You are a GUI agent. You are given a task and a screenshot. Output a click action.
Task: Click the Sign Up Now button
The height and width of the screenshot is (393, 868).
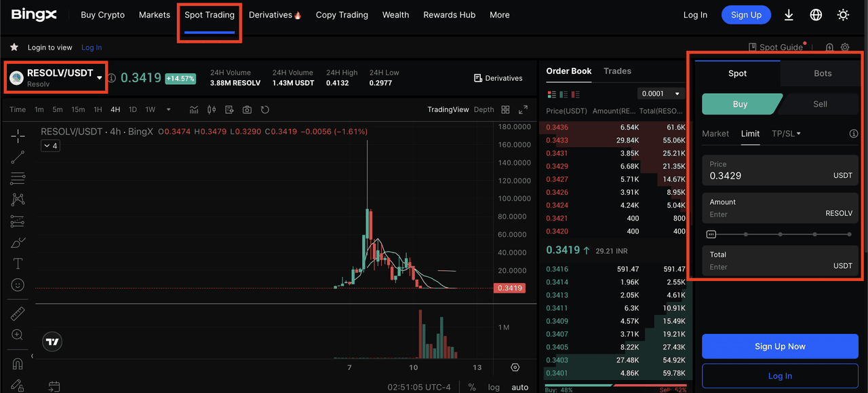point(780,346)
